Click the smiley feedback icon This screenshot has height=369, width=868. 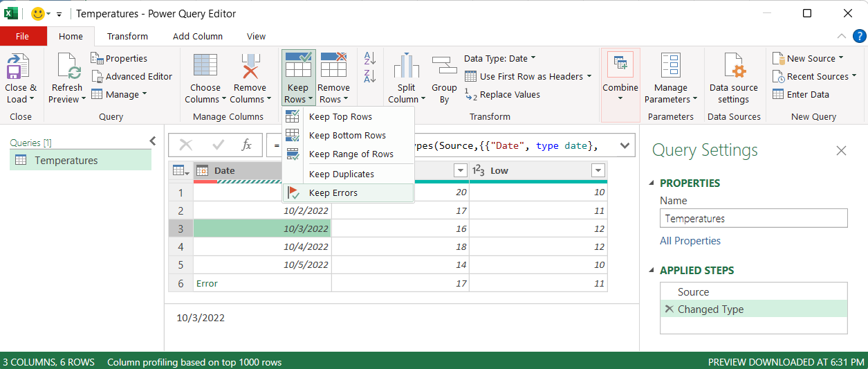tap(38, 13)
